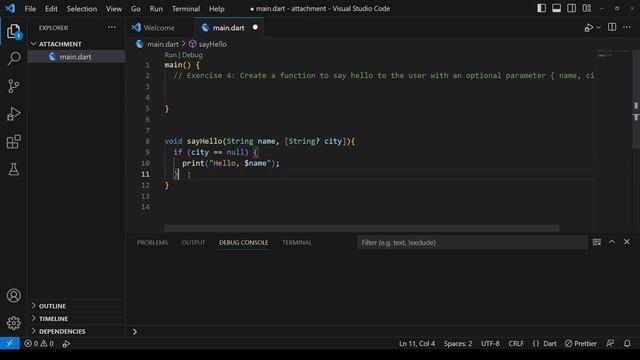Switch to PROBLEMS panel tab
Image resolution: width=640 pixels, height=360 pixels.
152,242
